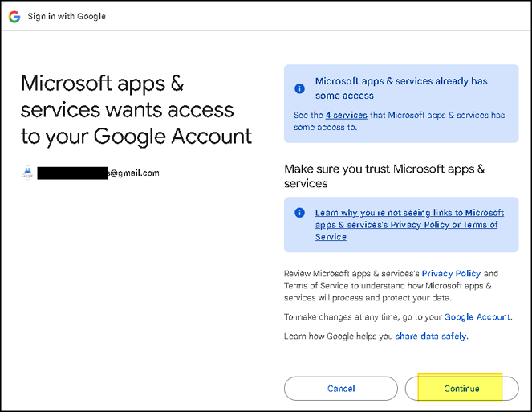Click the gmail.com account email address

[x=98, y=173]
